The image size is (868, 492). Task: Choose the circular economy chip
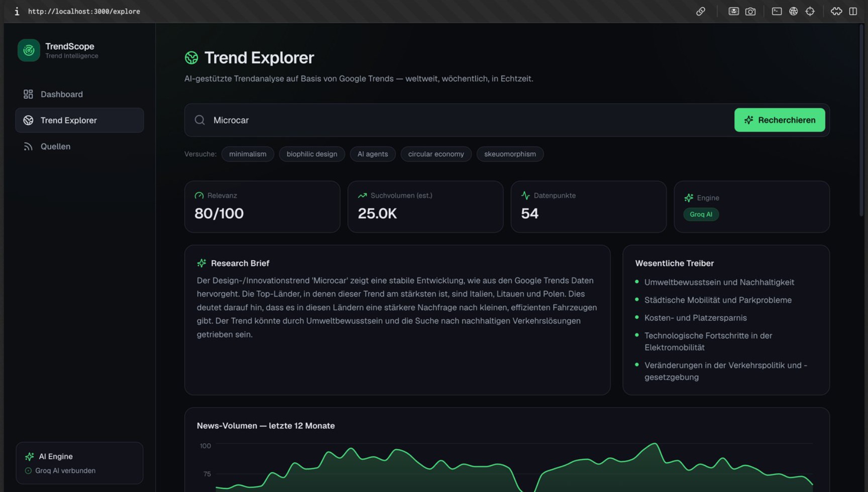(x=436, y=154)
